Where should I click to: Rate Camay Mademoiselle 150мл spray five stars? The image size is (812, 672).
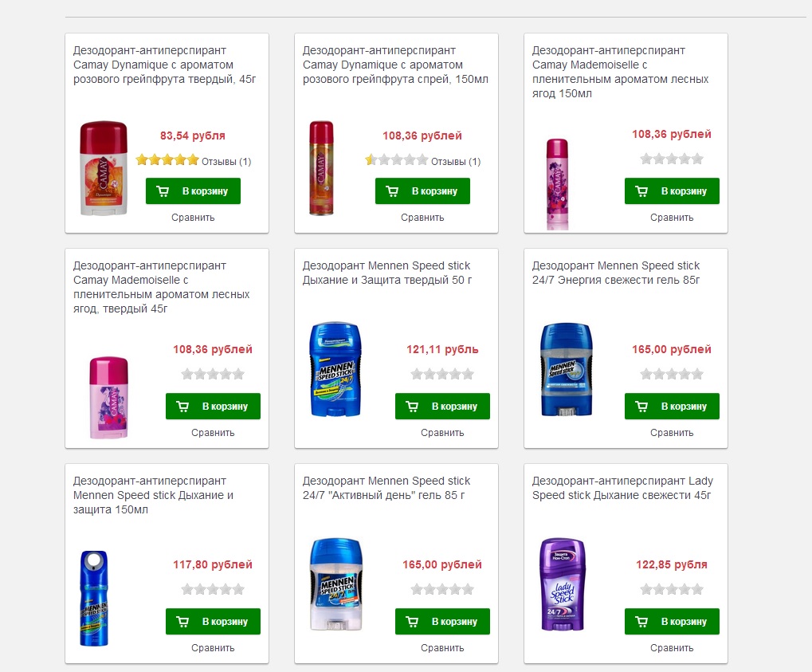(x=697, y=159)
